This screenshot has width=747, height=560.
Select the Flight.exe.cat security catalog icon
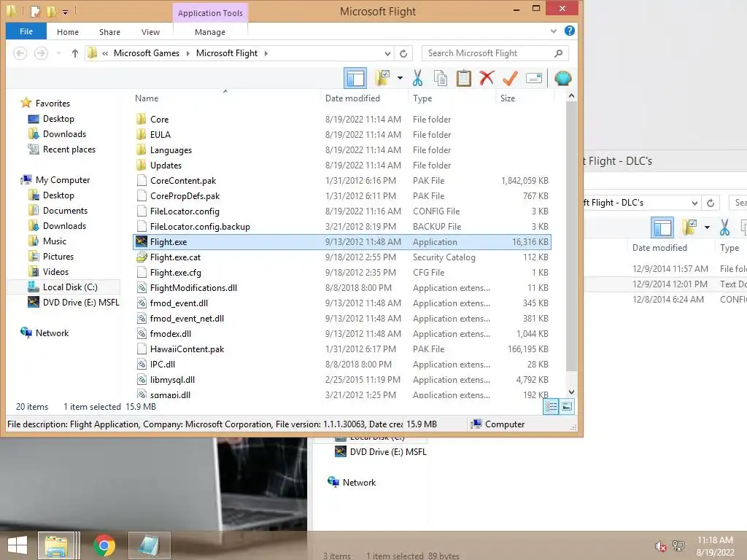tap(142, 257)
